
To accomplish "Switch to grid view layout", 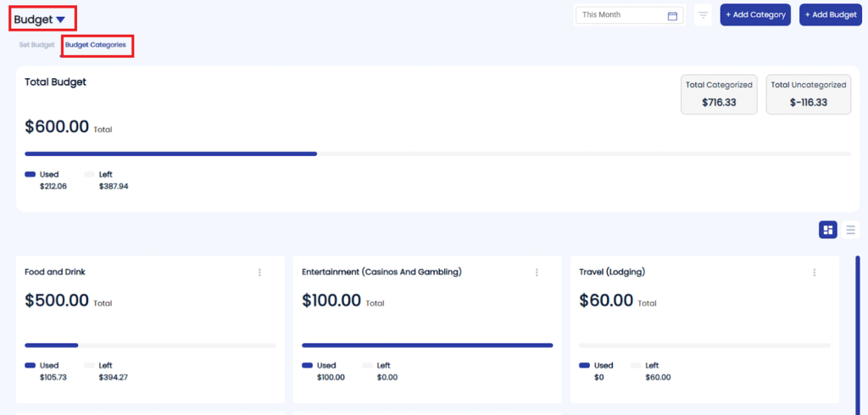I will pyautogui.click(x=828, y=230).
